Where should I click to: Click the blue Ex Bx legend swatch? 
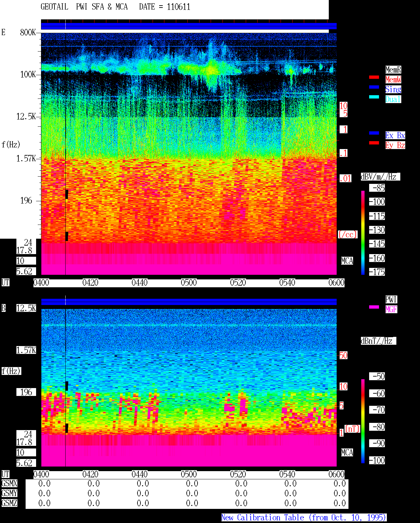coord(374,133)
